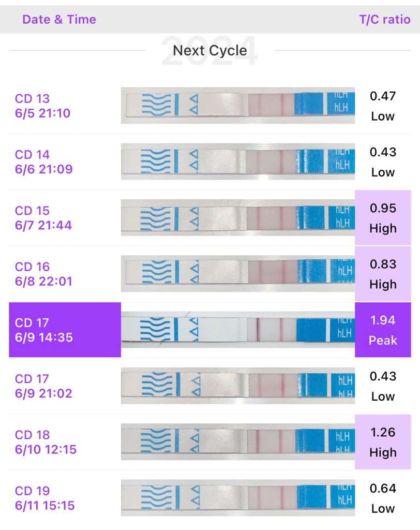The image size is (420, 530).
Task: Tap the 1.94 Peak ratio badge
Action: (383, 330)
